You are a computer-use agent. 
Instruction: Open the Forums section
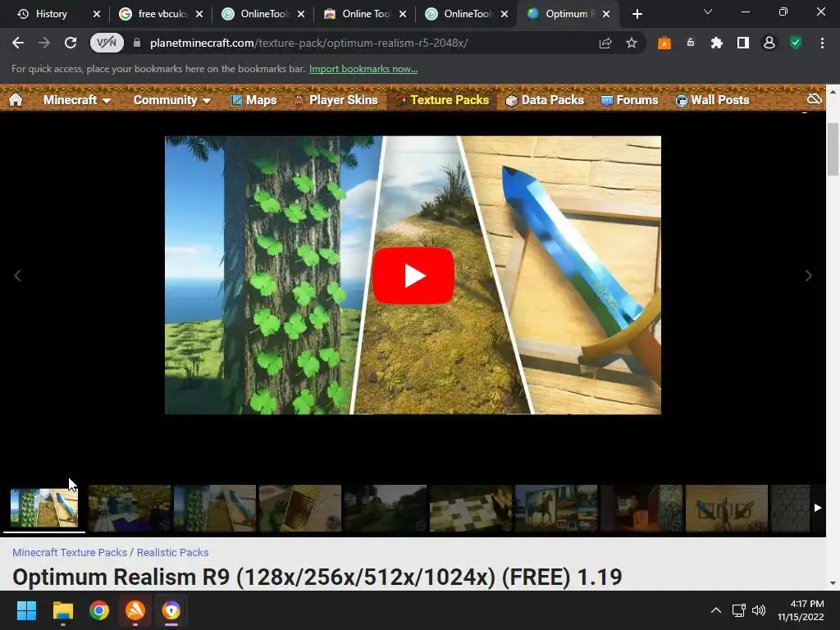pyautogui.click(x=629, y=100)
